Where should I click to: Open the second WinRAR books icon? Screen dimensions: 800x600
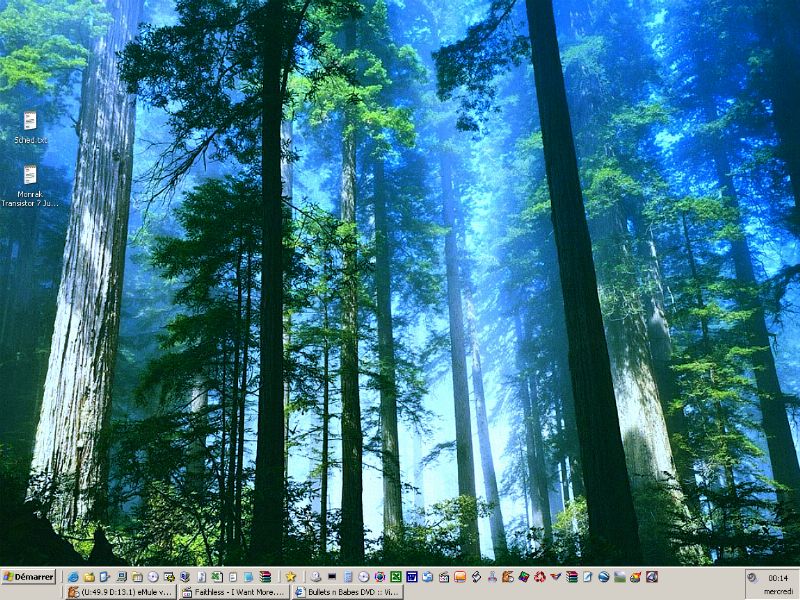coord(572,577)
